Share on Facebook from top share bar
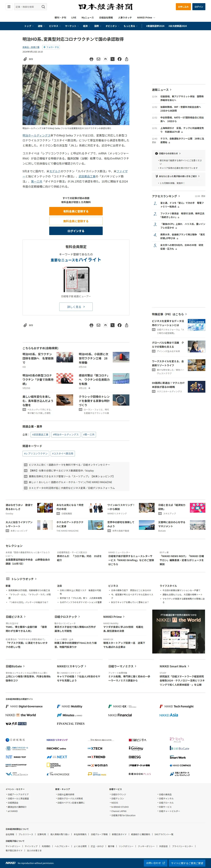The image size is (211, 868). pyautogui.click(x=120, y=59)
